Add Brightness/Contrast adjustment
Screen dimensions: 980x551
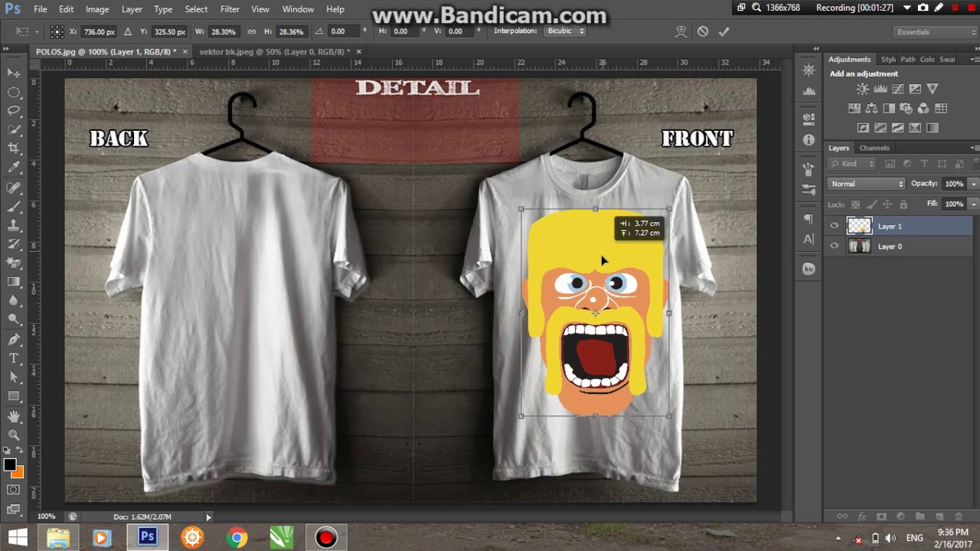(x=863, y=89)
